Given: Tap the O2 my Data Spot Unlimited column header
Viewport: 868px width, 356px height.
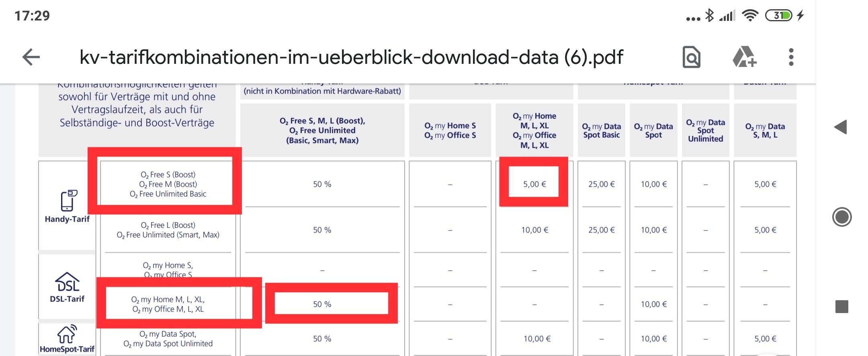Looking at the screenshot, I should (705, 130).
